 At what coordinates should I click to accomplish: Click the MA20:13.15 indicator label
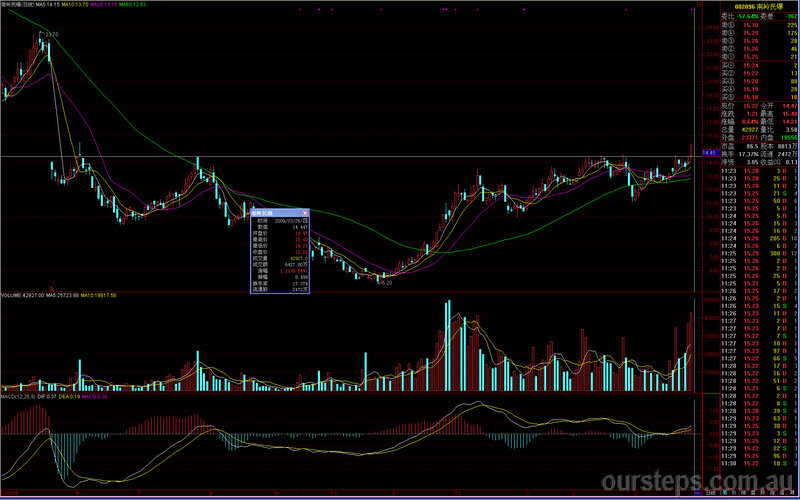[x=104, y=4]
